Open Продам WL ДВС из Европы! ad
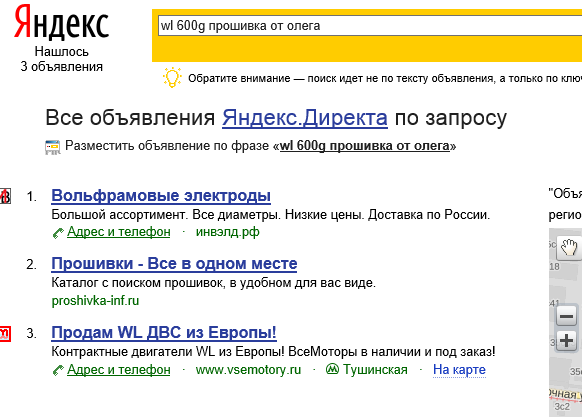 tap(164, 332)
